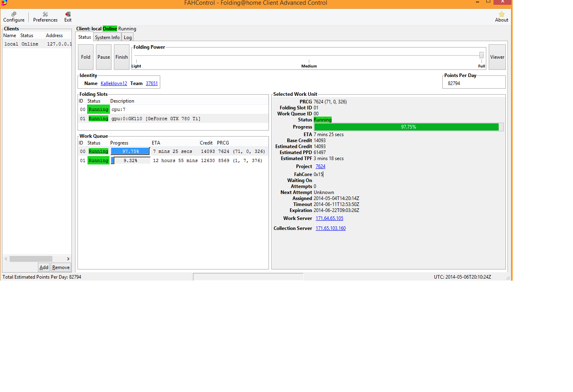Image resolution: width=573 pixels, height=392 pixels.
Task: Click the Folding Power slider handle
Action: click(x=481, y=55)
